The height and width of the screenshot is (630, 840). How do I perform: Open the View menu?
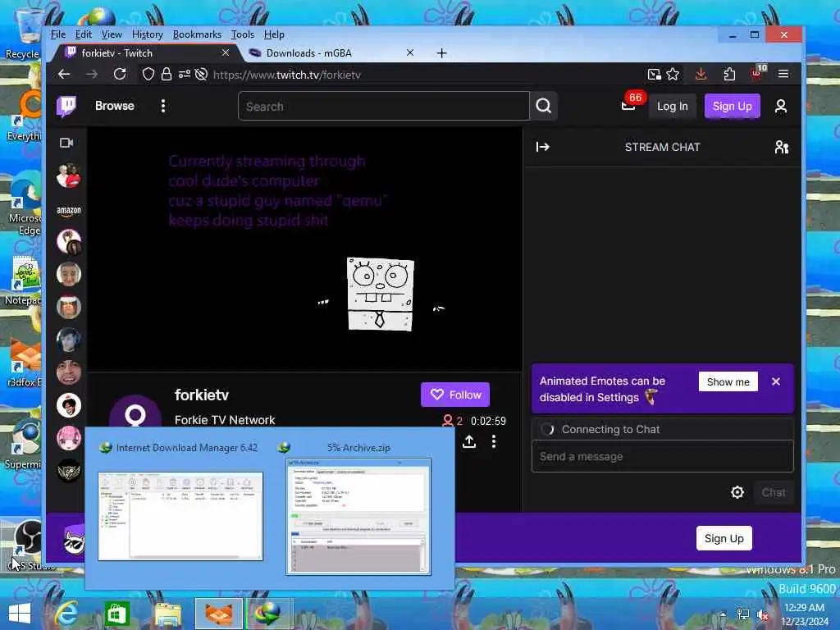point(112,34)
